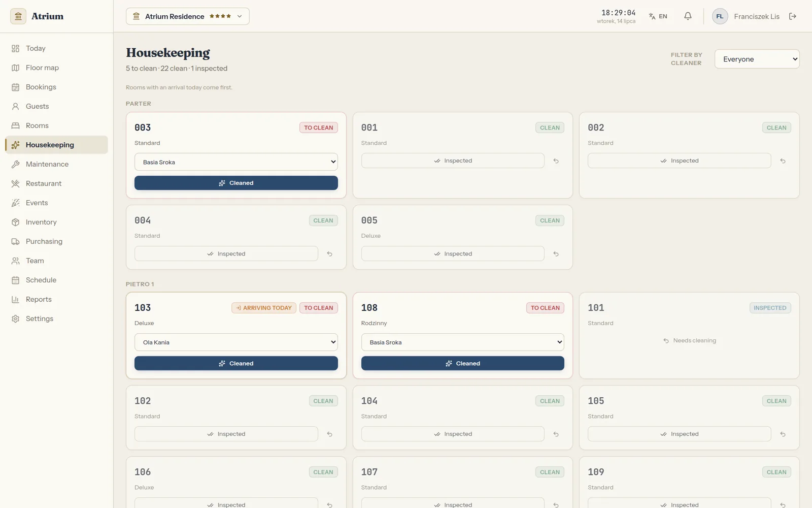This screenshot has height=508, width=812.
Task: Click the logout icon next to Franciszek Lis
Action: 793,16
